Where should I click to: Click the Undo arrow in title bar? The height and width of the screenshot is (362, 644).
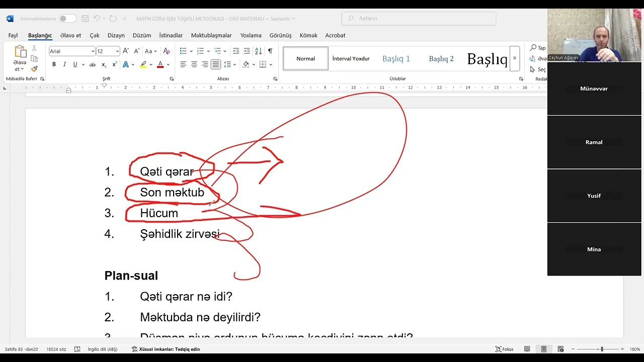pos(97,19)
